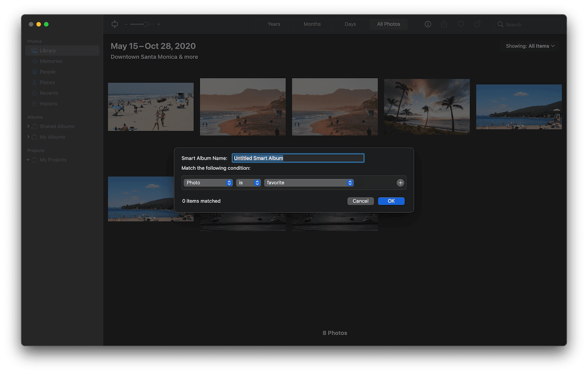Click the Info icon in the toolbar
Viewport: 588px width, 374px height.
tap(427, 24)
